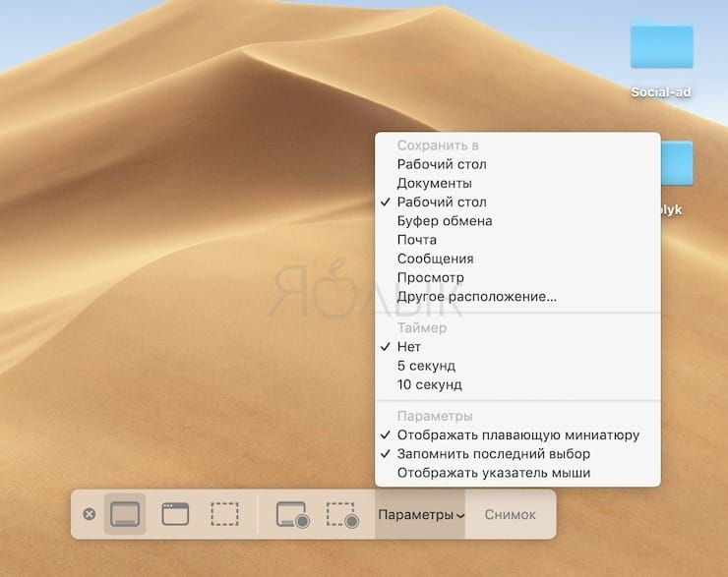Screen dimensions: 728x577
Task: Select the checked Рабочий стол option
Action: click(517, 202)
